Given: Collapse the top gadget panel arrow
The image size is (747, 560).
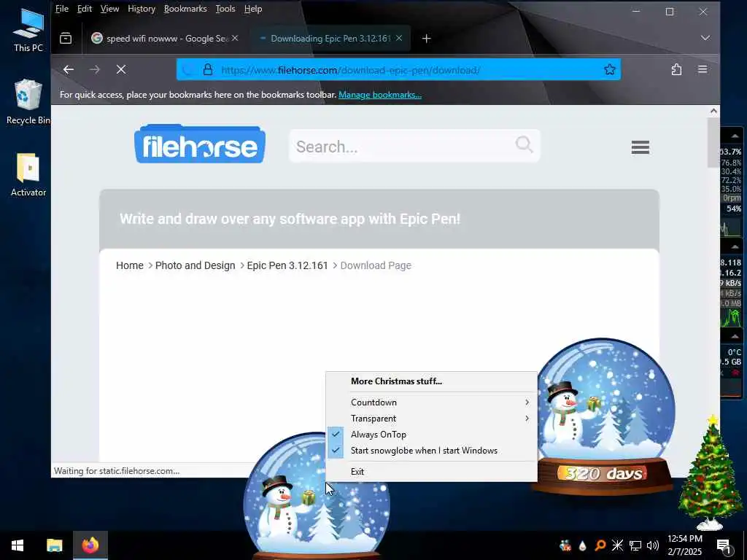Looking at the screenshot, I should coord(735,136).
